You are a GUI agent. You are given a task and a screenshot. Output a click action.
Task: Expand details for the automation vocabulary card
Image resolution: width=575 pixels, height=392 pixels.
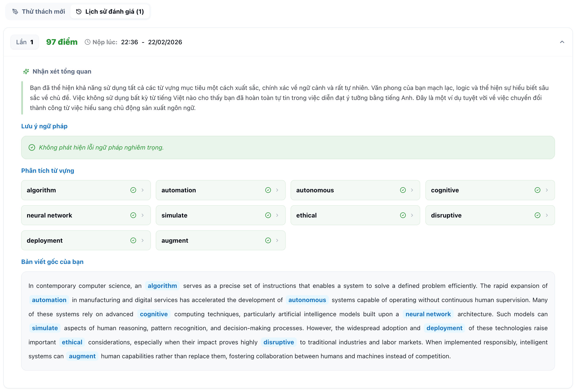[277, 190]
